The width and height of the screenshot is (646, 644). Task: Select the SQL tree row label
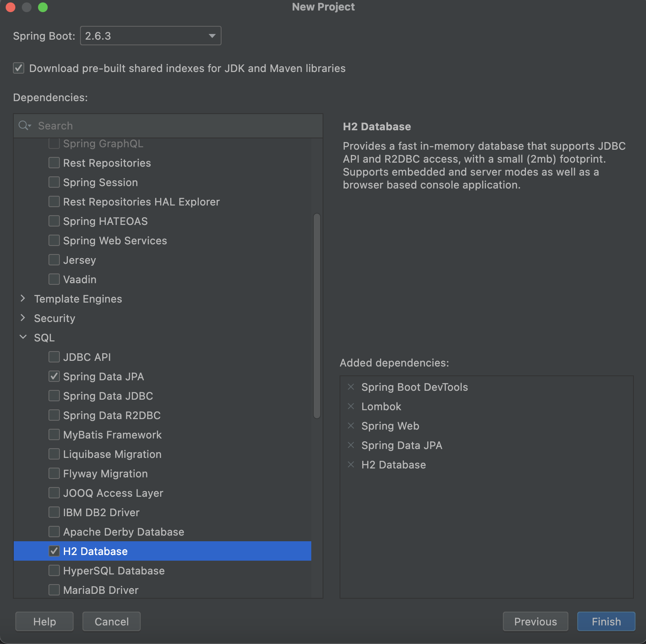pos(44,338)
